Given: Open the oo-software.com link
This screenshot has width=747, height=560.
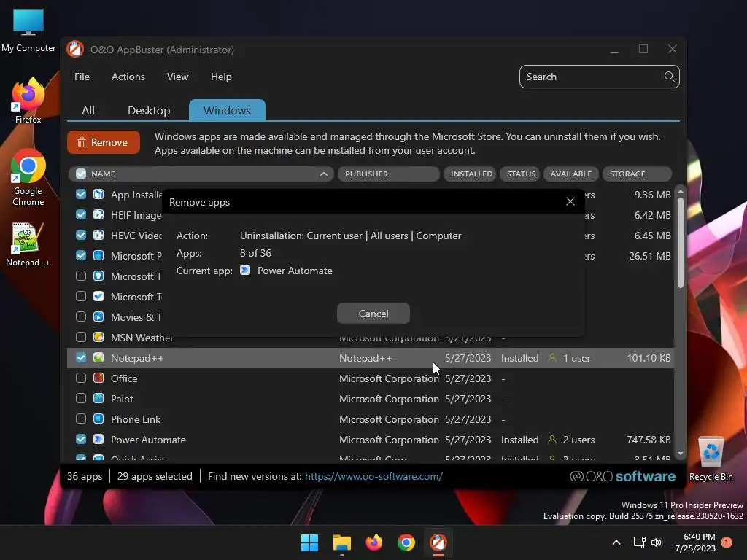Looking at the screenshot, I should (x=373, y=476).
